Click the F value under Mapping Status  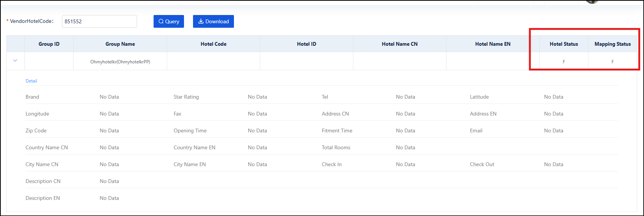(612, 62)
